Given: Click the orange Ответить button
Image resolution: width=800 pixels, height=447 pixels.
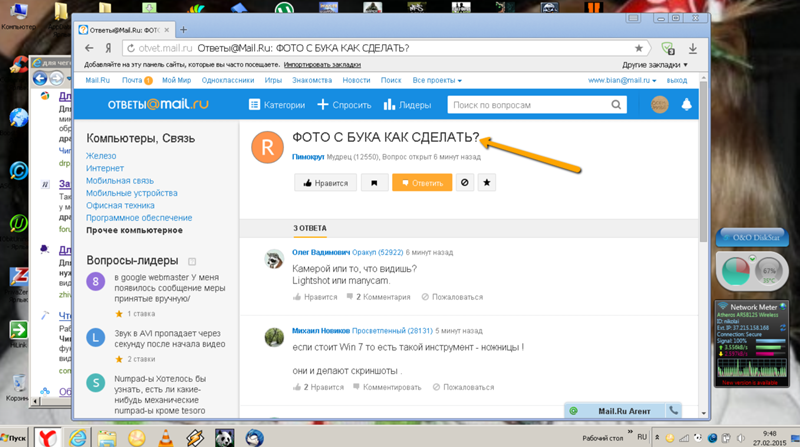Looking at the screenshot, I should pos(422,183).
